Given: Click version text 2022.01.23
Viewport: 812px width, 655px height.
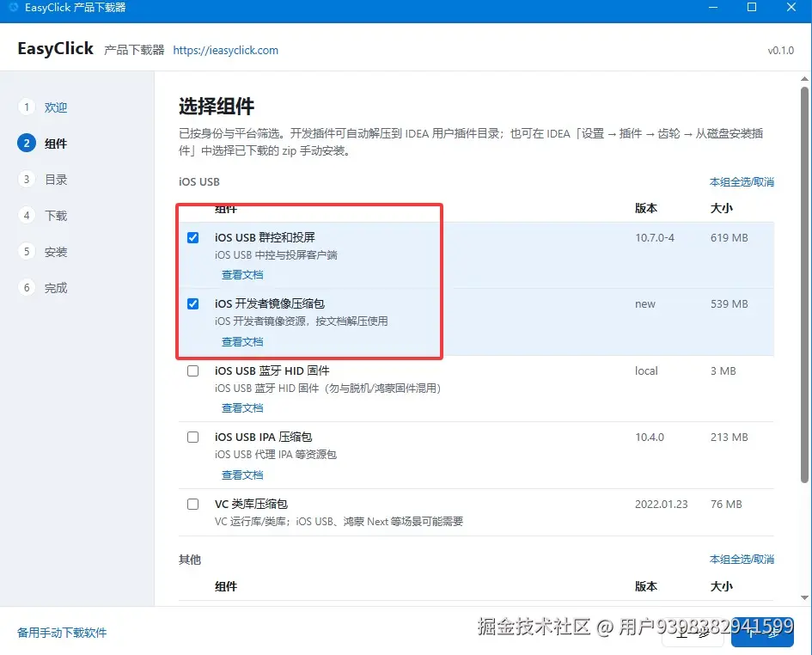Looking at the screenshot, I should pos(662,505).
